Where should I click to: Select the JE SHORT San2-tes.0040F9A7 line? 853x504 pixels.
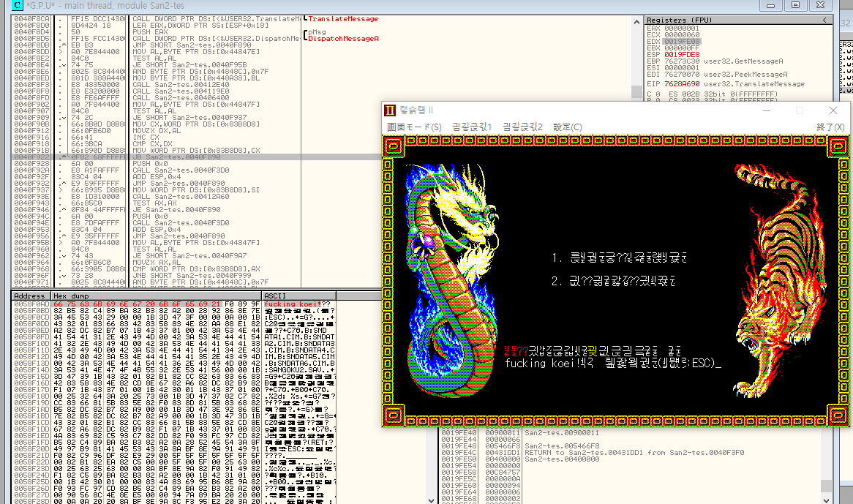tap(189, 255)
